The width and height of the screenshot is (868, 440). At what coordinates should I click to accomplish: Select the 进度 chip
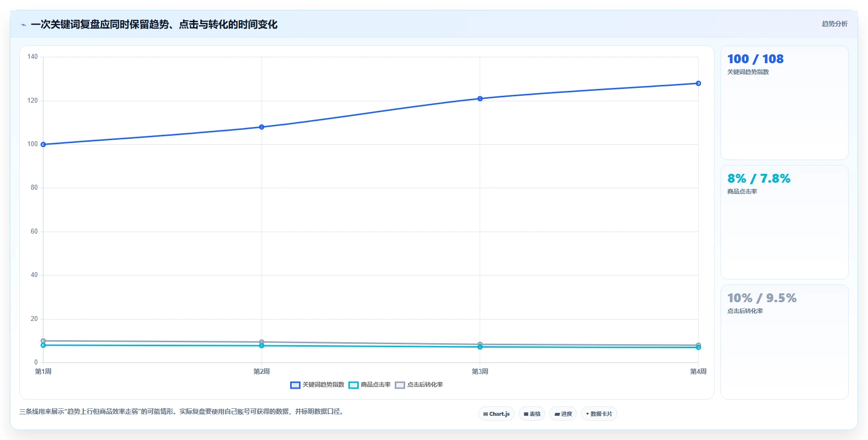coord(563,414)
